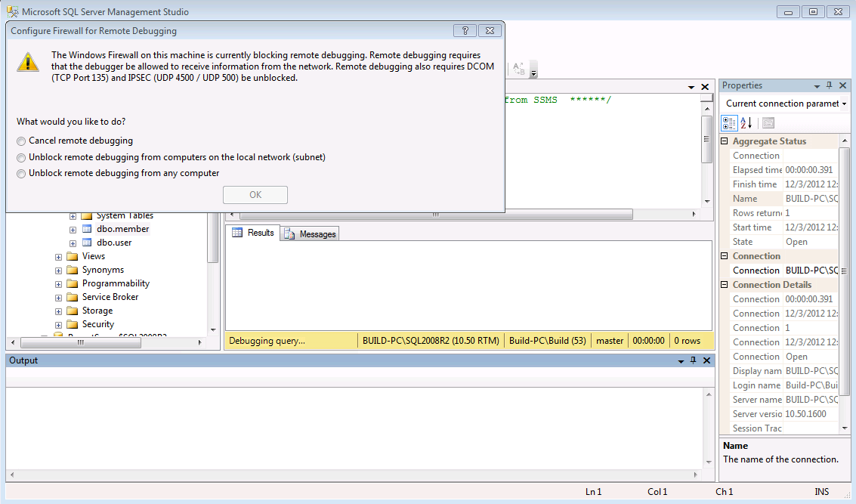Click the Programmability folder icon
The image size is (856, 504).
pyautogui.click(x=73, y=283)
